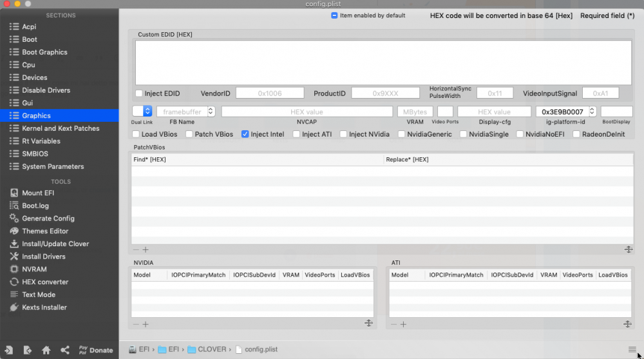Uncheck the Inject Intel checkbox
Viewport: 644px width, 359px height.
tap(245, 134)
